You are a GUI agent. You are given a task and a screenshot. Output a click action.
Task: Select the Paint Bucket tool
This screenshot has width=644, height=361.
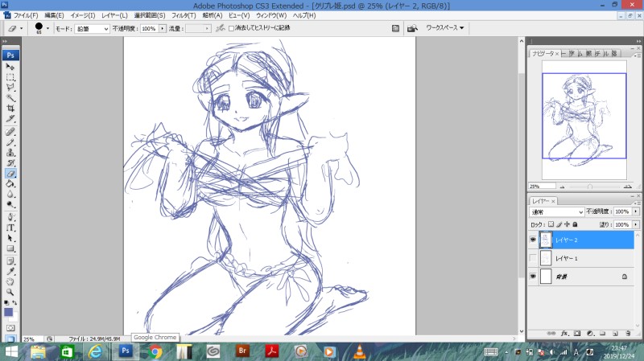coord(10,184)
